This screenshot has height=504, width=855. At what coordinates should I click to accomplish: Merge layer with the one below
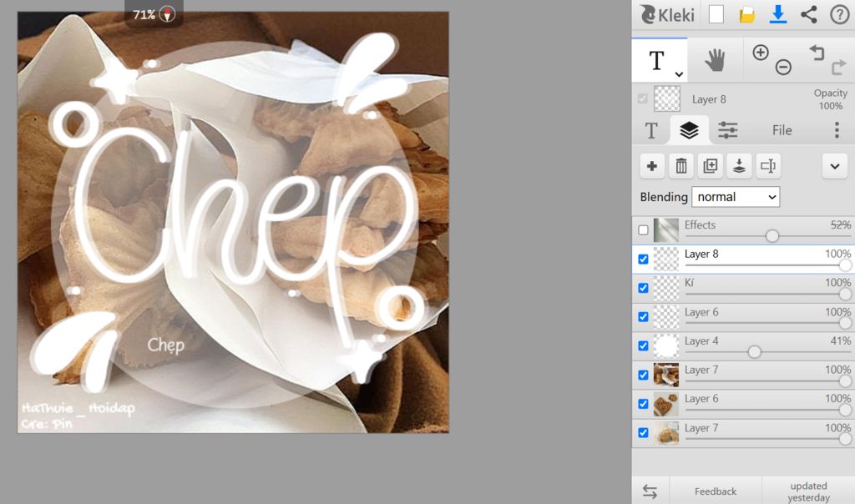(739, 166)
